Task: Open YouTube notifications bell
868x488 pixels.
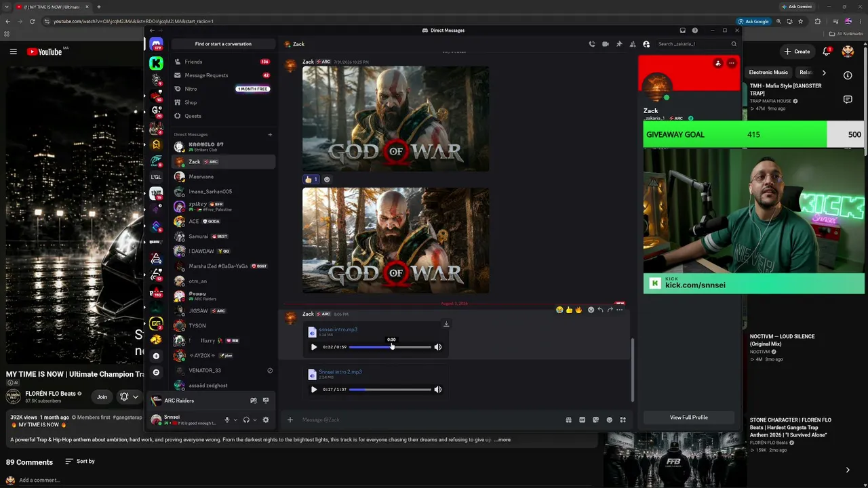Action: click(x=827, y=52)
